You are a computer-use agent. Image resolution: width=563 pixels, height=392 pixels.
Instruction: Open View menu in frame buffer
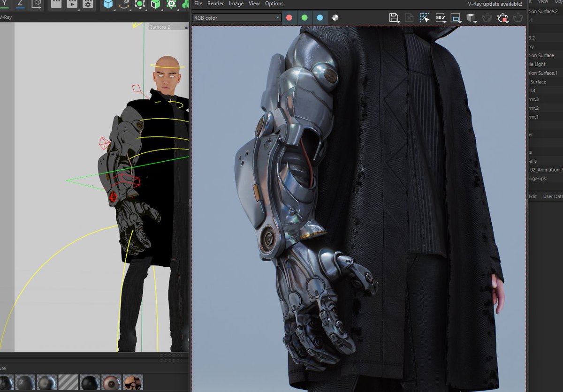coord(254,3)
